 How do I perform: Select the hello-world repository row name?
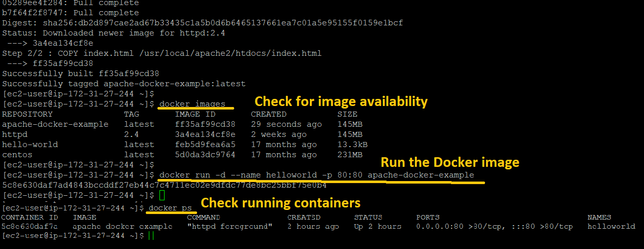pyautogui.click(x=30, y=145)
